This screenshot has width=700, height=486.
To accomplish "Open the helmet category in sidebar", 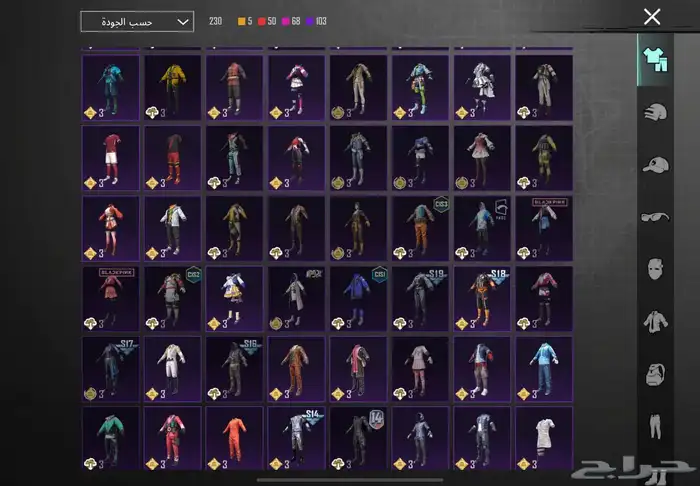I will (x=655, y=112).
